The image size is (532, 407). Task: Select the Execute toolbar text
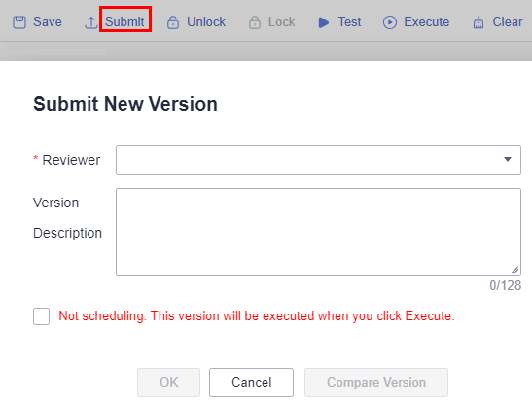click(x=427, y=22)
